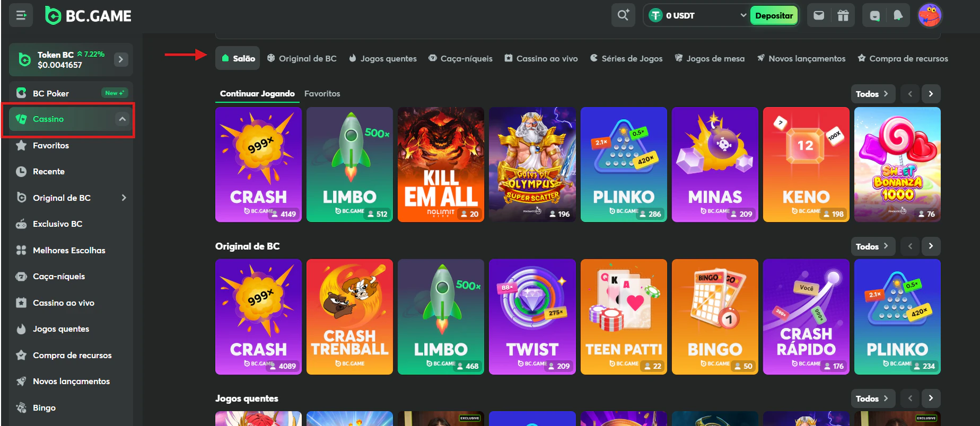Open the user avatar profile
Image resolution: width=980 pixels, height=426 pixels.
point(930,15)
